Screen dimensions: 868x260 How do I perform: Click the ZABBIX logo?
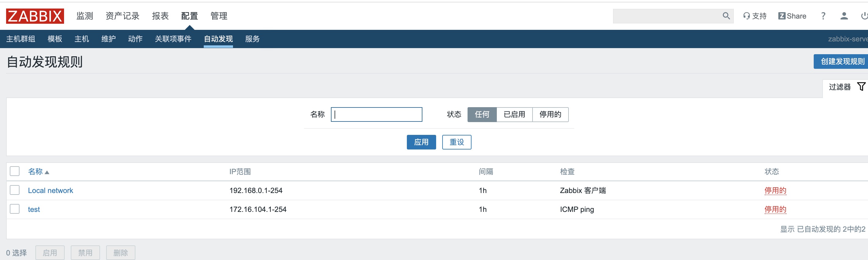35,16
